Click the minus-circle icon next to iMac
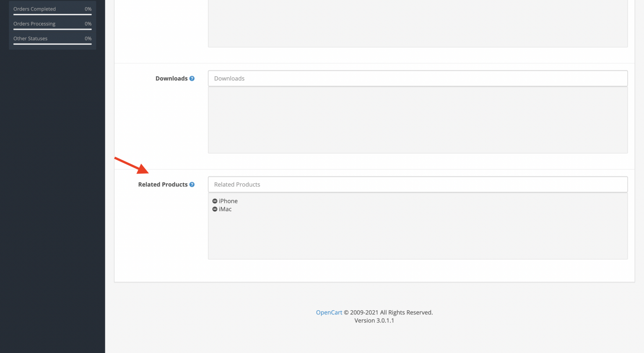 click(215, 209)
